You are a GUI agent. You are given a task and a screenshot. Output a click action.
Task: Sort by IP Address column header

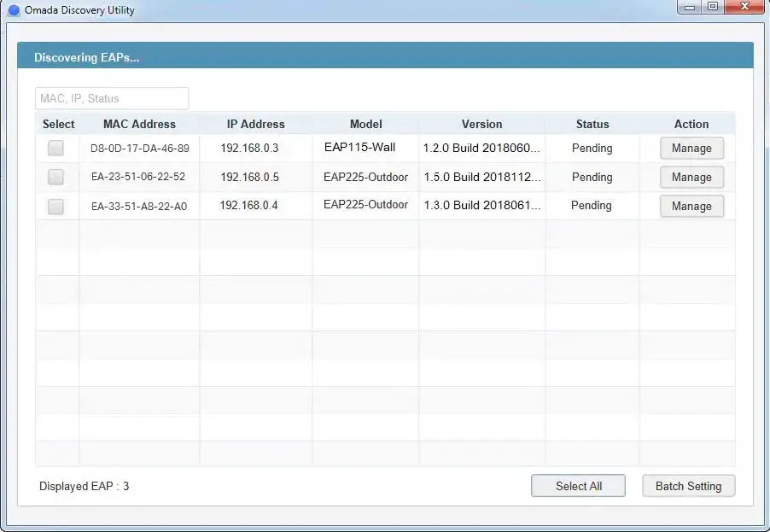coord(255,124)
